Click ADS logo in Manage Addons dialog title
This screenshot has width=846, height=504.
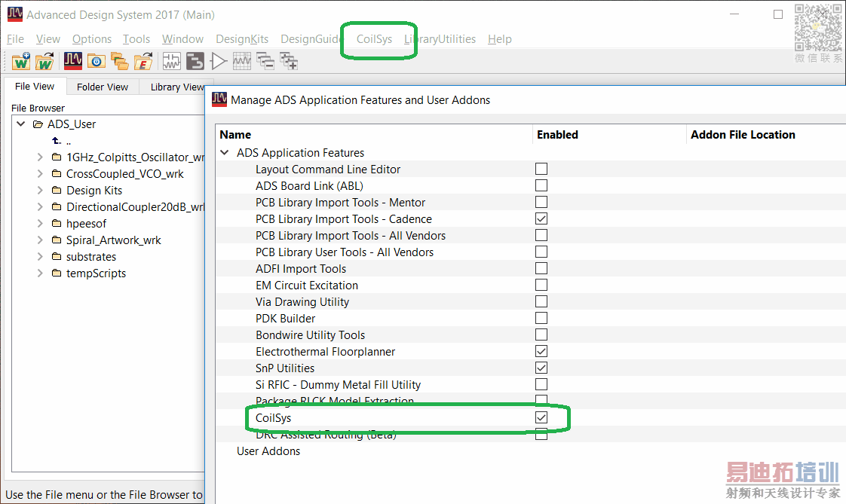[x=219, y=99]
